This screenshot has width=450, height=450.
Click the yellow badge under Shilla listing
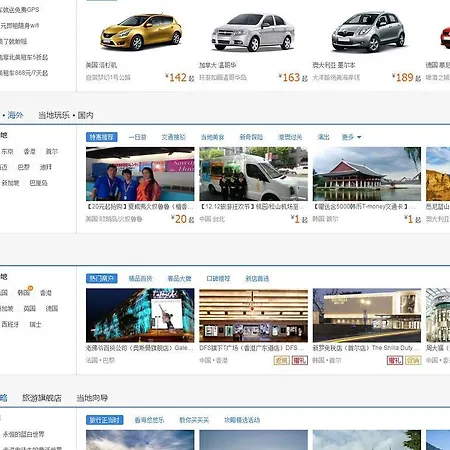tap(413, 360)
